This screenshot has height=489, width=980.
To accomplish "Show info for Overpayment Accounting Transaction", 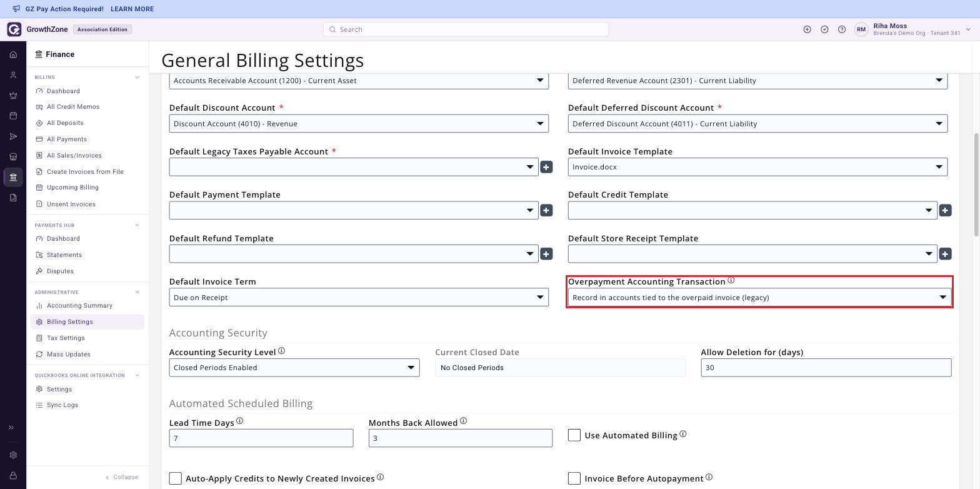I will pyautogui.click(x=731, y=280).
